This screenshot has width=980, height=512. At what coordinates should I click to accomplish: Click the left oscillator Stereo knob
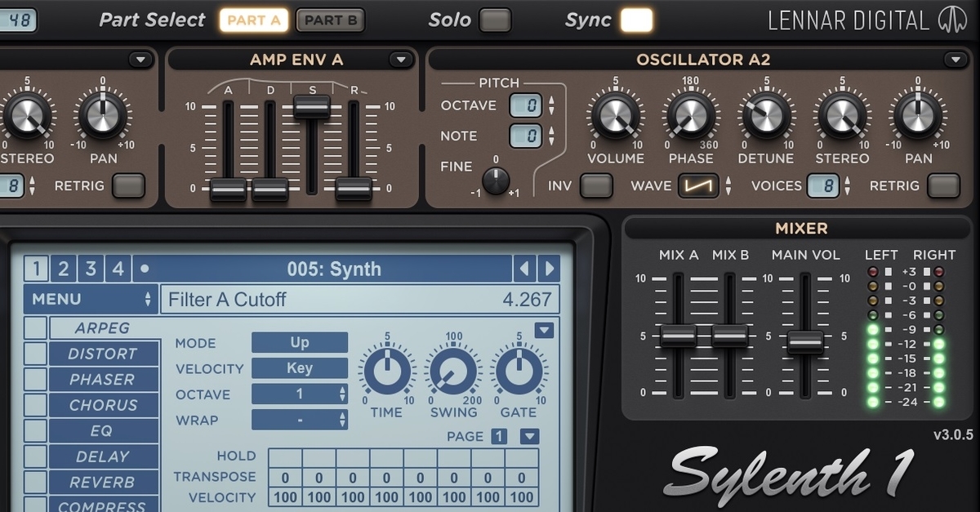(x=27, y=117)
